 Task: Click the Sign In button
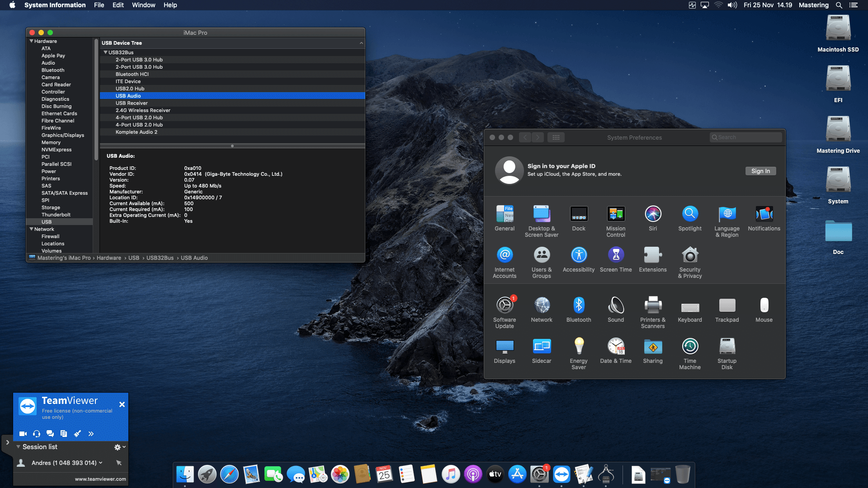(x=760, y=171)
